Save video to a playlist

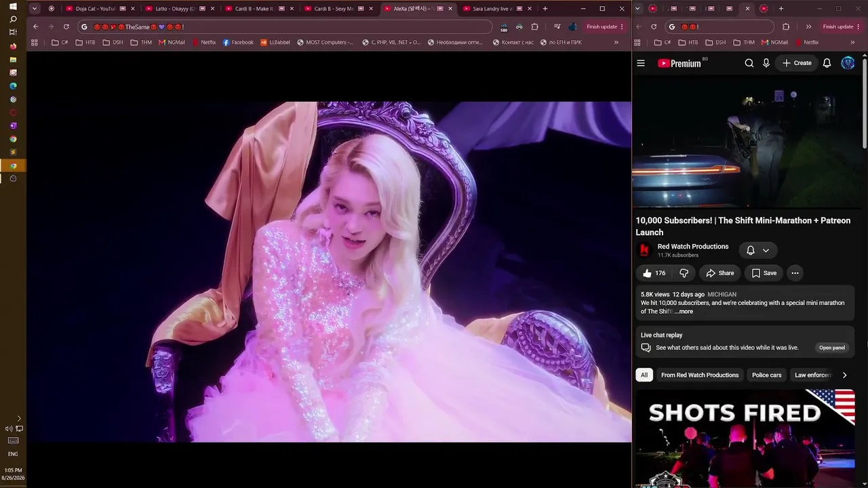point(764,273)
